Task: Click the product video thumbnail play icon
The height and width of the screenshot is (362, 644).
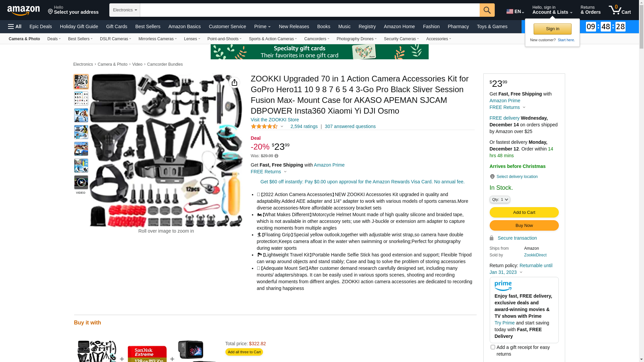Action: tap(81, 182)
